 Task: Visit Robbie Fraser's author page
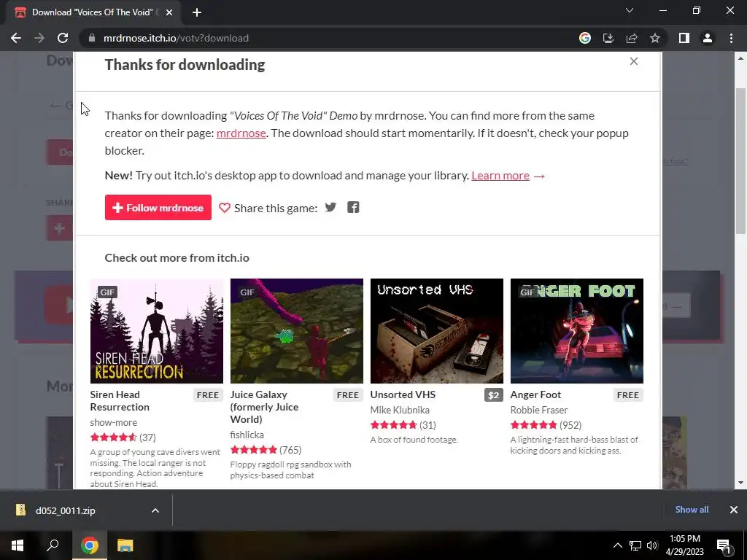pos(539,410)
